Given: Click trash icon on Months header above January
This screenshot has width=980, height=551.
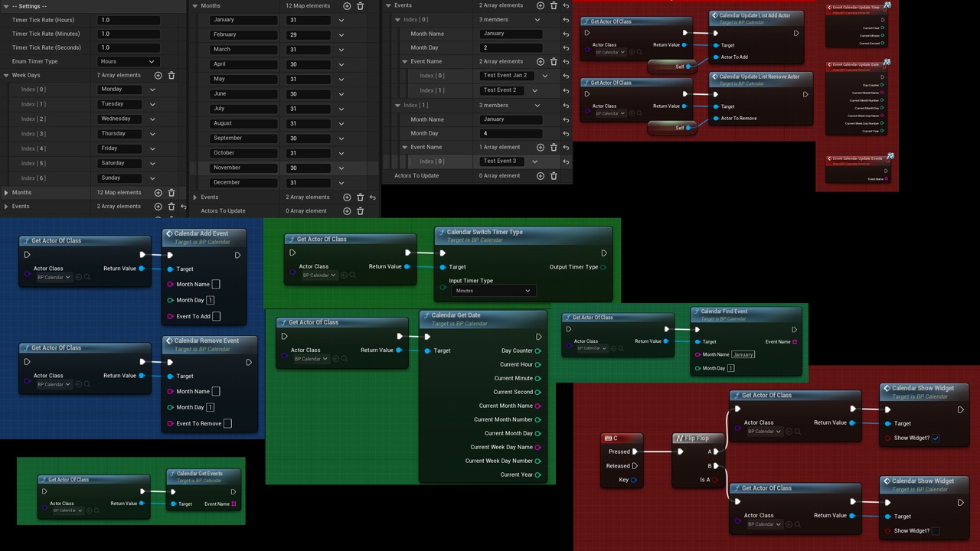Looking at the screenshot, I should coord(361,5).
